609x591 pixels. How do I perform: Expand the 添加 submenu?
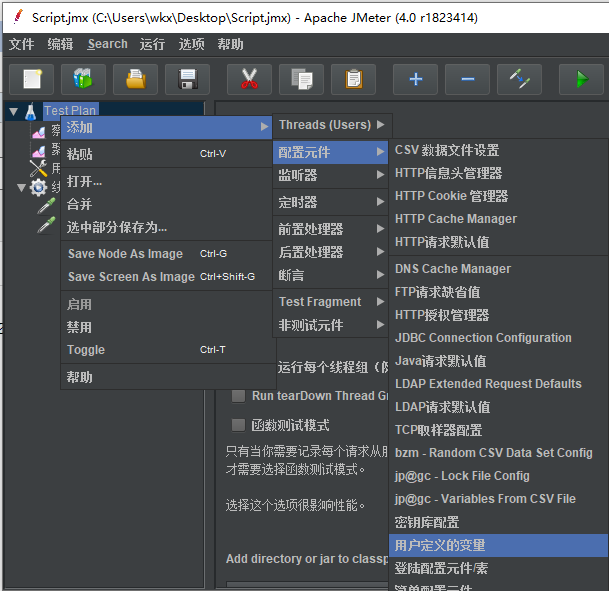168,127
